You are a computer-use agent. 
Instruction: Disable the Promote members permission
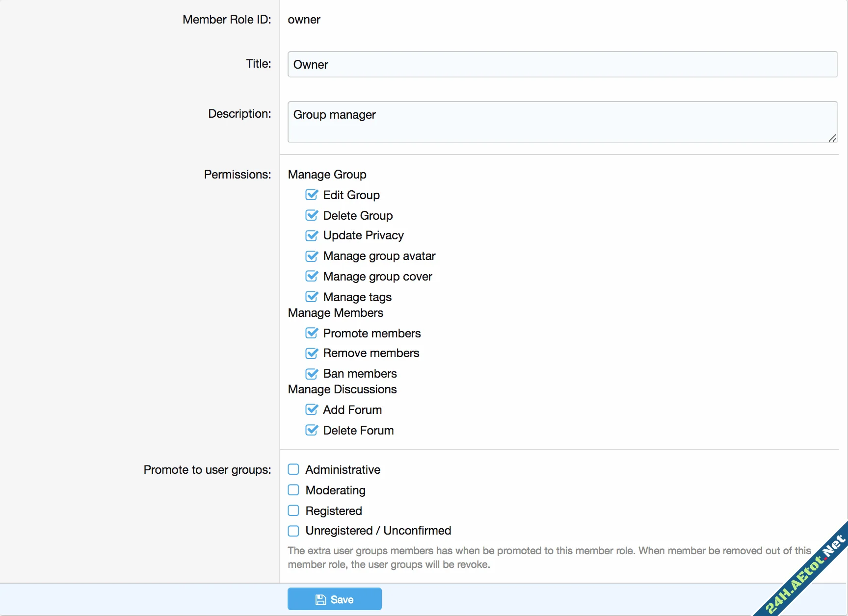312,333
